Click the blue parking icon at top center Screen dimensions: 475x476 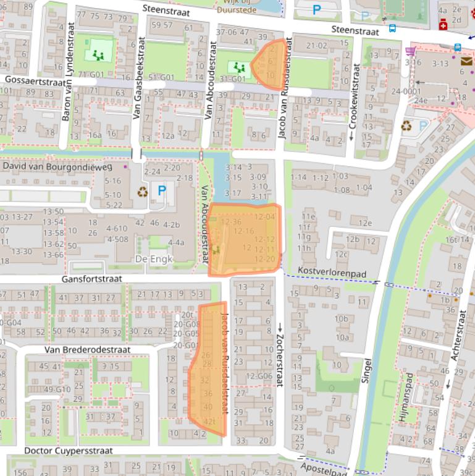point(317,9)
